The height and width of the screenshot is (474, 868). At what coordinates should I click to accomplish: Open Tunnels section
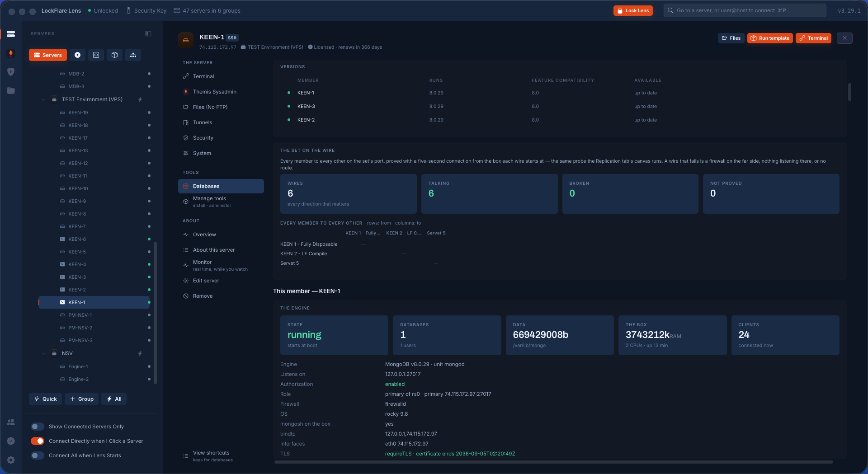pos(221,122)
